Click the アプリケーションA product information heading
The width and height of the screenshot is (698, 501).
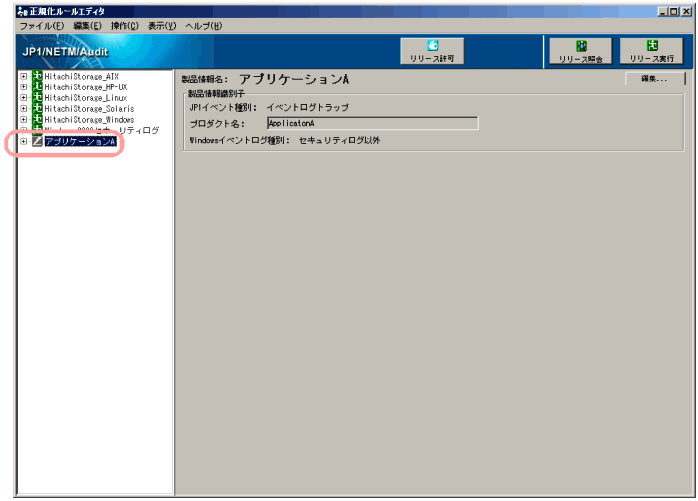pos(294,79)
